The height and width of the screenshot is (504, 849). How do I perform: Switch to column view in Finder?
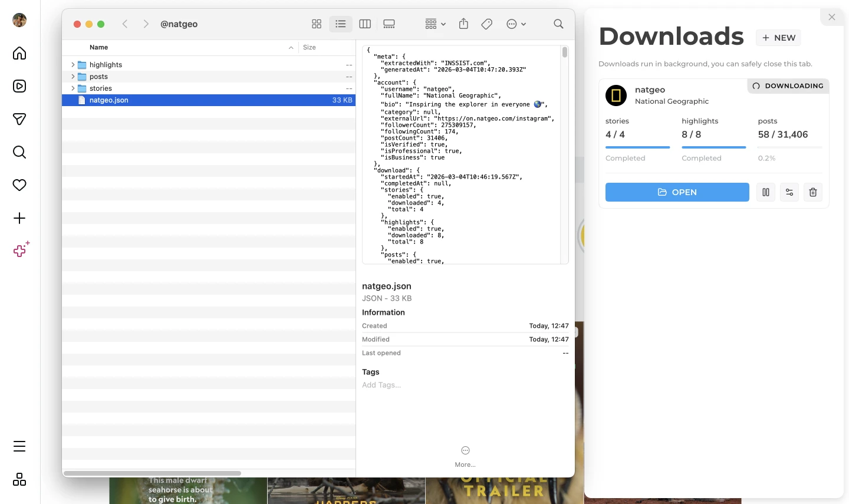tap(364, 24)
